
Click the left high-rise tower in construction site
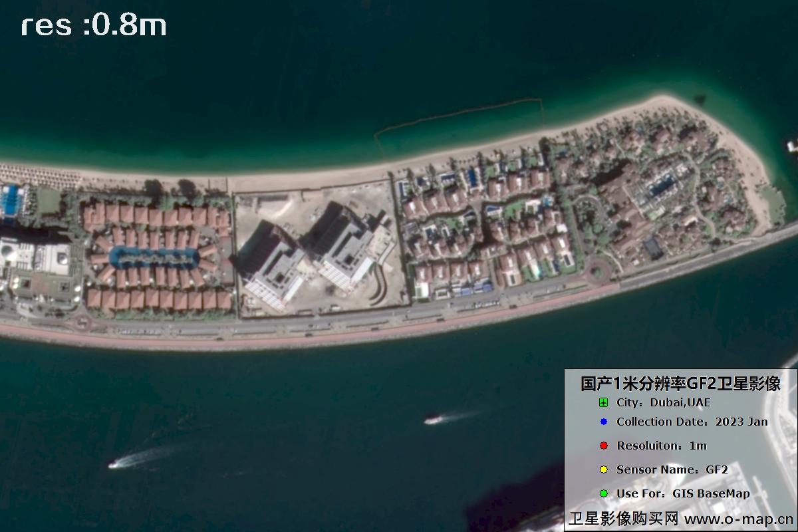[271, 263]
